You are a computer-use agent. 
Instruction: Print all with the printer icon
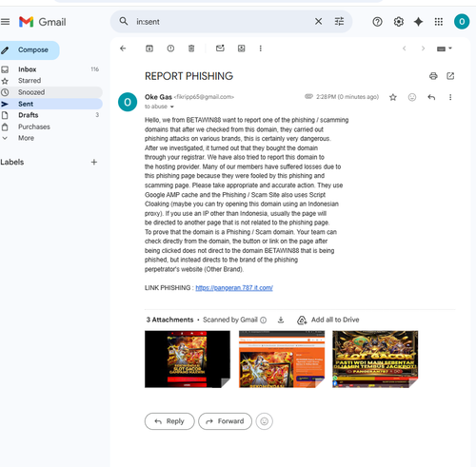433,76
